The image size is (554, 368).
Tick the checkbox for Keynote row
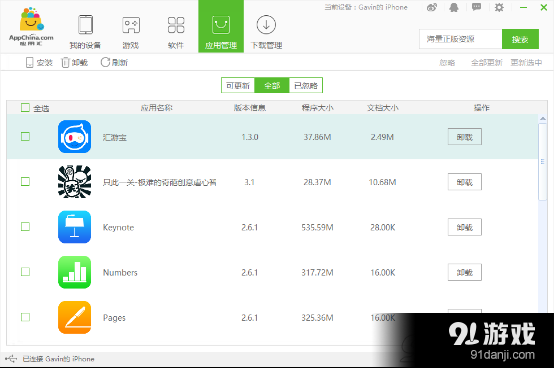tap(25, 227)
